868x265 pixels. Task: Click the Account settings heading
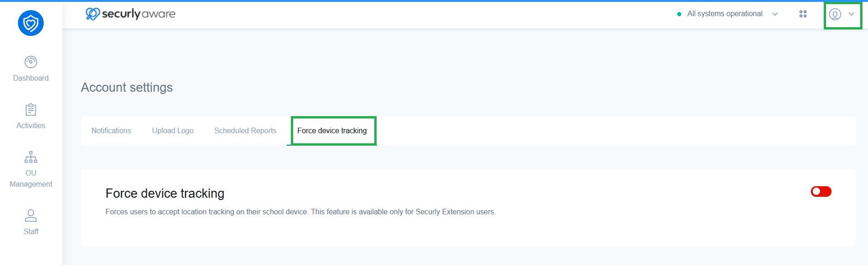point(127,88)
